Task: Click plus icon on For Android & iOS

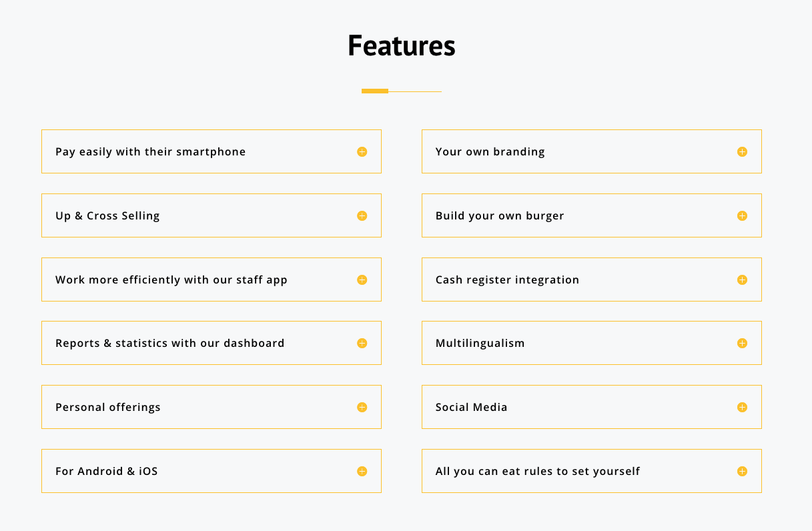Action: [362, 472]
